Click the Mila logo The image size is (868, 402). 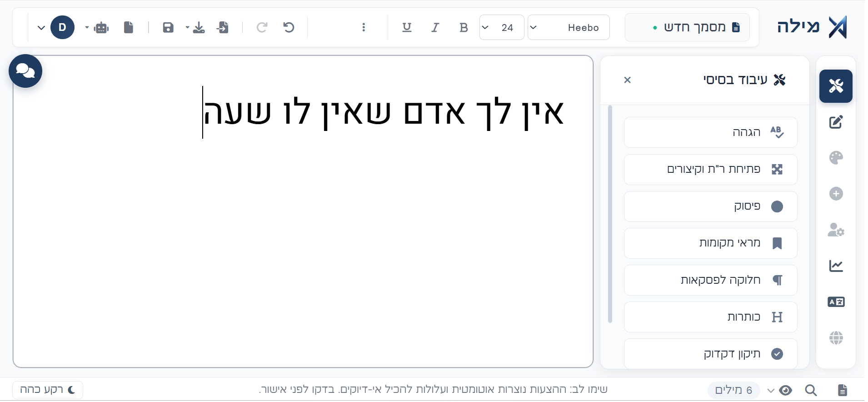coord(812,27)
